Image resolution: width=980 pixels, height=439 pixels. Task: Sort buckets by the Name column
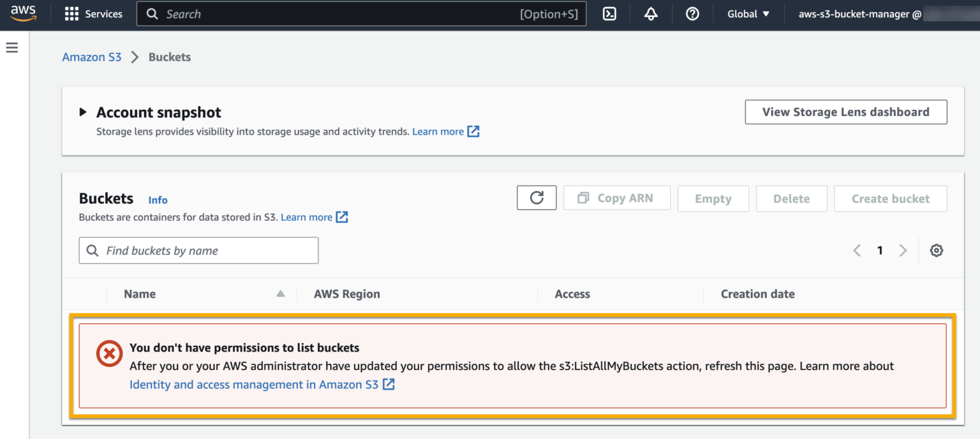[x=140, y=294]
